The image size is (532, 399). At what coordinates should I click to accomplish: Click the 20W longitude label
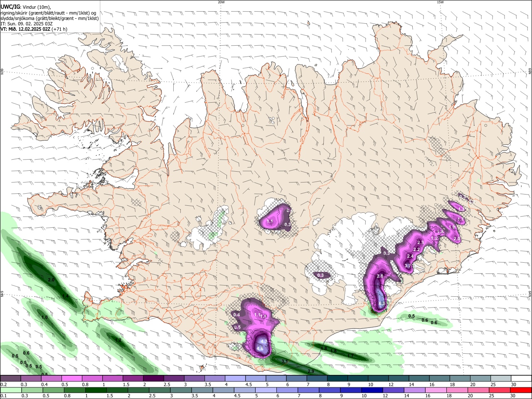coord(221,2)
